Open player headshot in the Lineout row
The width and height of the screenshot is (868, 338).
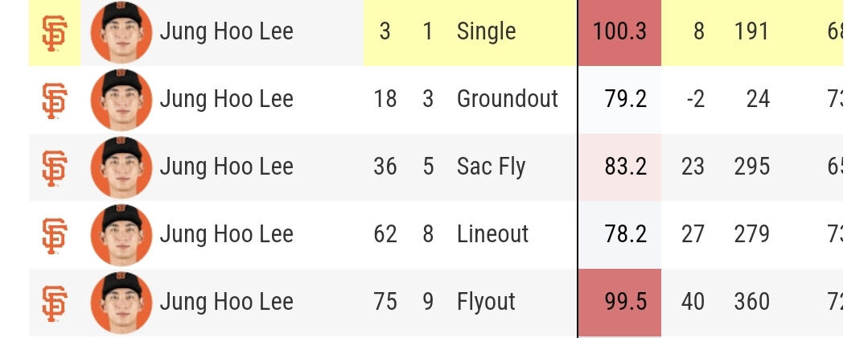click(x=121, y=235)
